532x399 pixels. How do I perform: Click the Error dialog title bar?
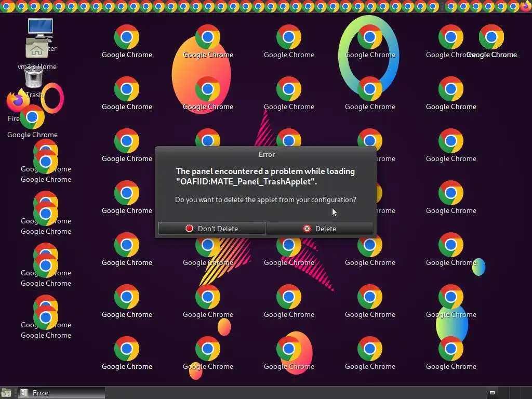(x=266, y=154)
